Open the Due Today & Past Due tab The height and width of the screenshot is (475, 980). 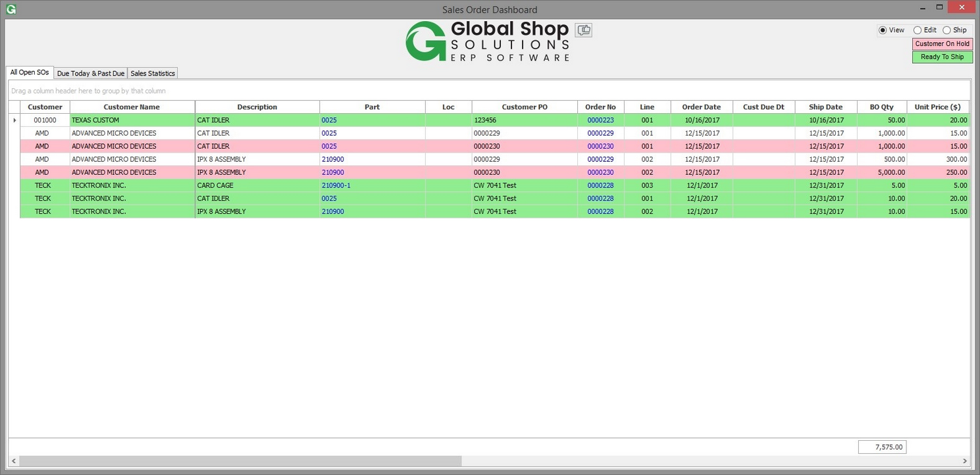tap(91, 74)
